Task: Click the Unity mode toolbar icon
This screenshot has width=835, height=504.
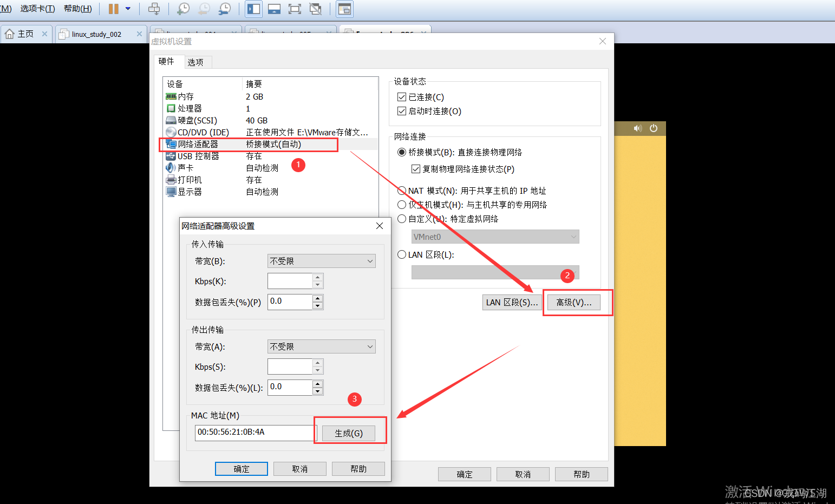Action: point(315,9)
